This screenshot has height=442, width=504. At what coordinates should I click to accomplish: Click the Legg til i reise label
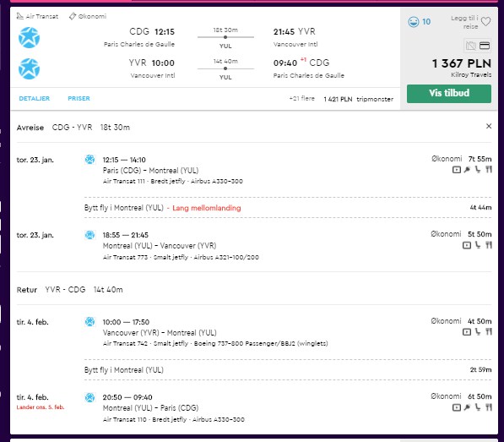(464, 22)
